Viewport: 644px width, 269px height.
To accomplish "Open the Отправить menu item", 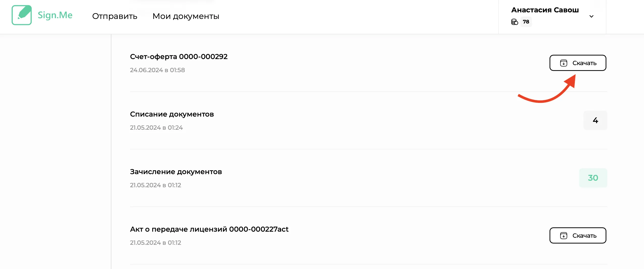I will tap(115, 16).
